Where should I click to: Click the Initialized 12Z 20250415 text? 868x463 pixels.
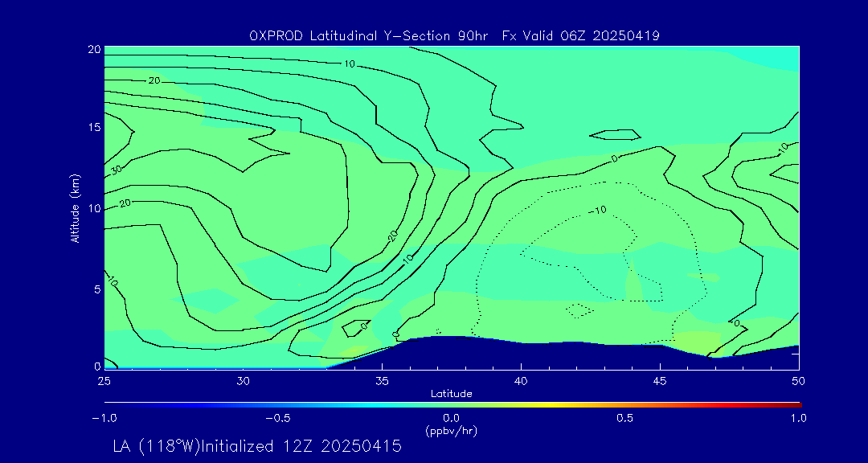[301, 446]
